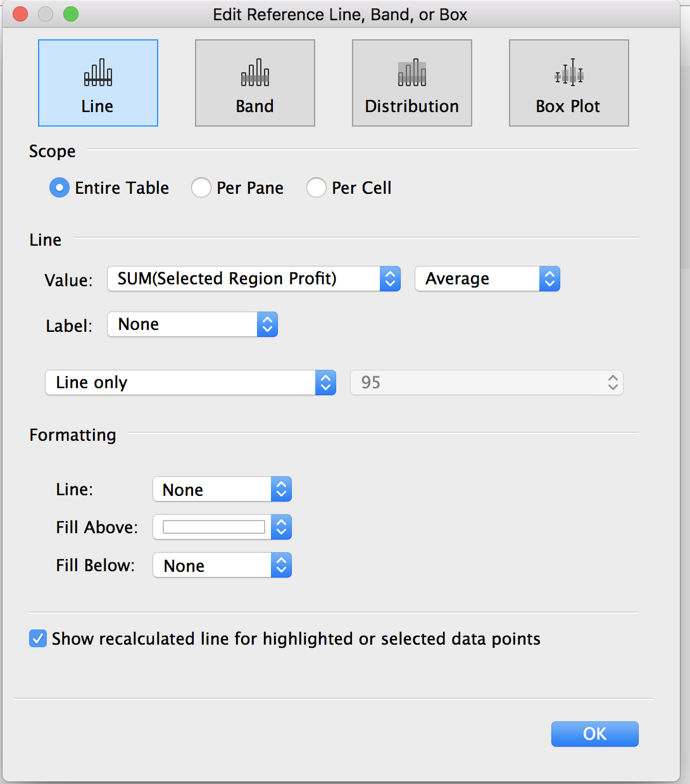Open the SUM(Selected Region Profit) value dropdown
This screenshot has height=784, width=690.
pyautogui.click(x=254, y=279)
